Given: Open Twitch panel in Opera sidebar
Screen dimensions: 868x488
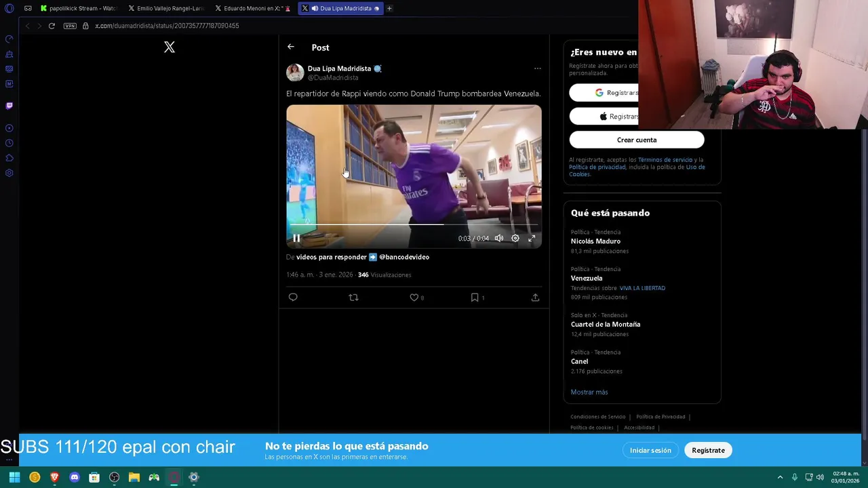Looking at the screenshot, I should pyautogui.click(x=9, y=105).
